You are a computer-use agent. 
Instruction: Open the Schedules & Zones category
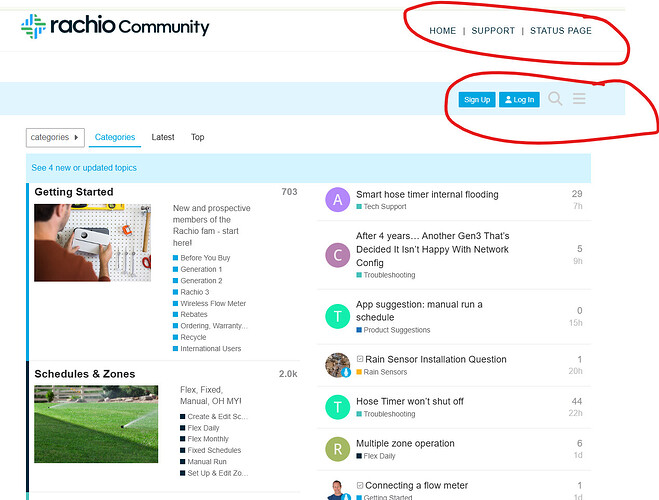click(x=85, y=374)
